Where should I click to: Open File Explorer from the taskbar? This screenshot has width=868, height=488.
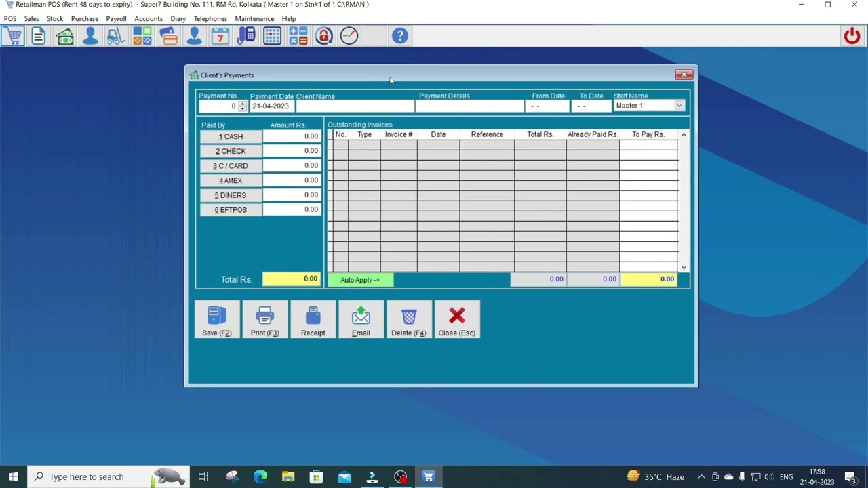pyautogui.click(x=288, y=476)
